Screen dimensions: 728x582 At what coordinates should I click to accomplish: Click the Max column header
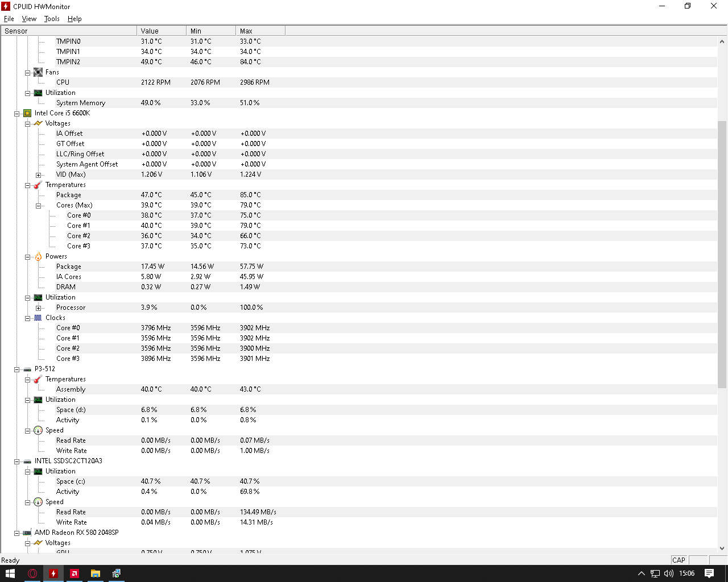pos(260,31)
